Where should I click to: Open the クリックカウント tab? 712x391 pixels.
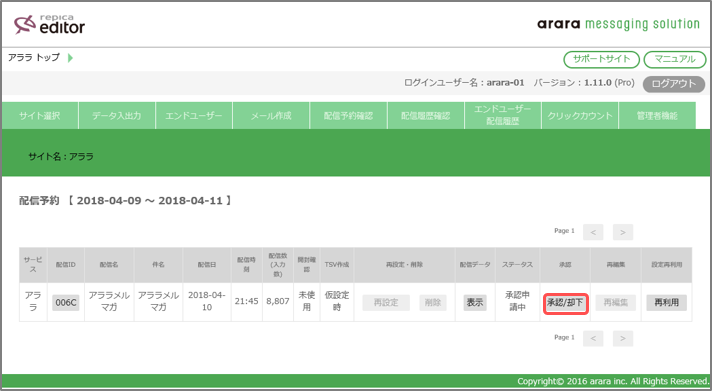click(580, 116)
